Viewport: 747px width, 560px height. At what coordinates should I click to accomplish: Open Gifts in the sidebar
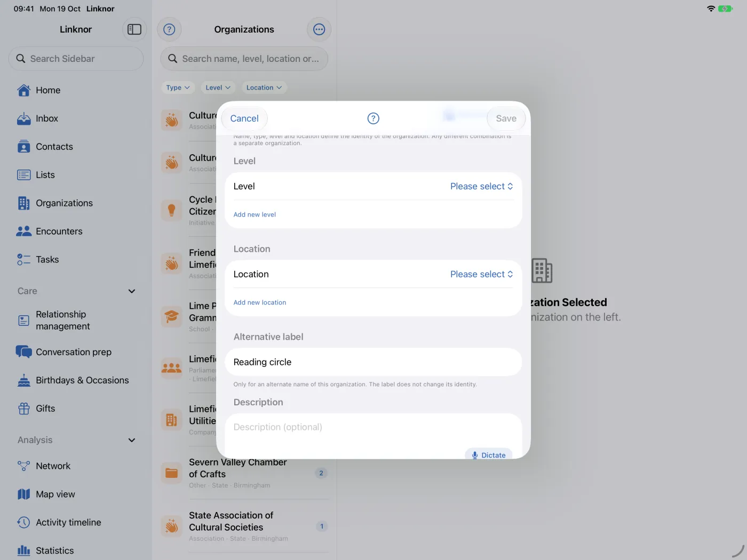pyautogui.click(x=76, y=409)
